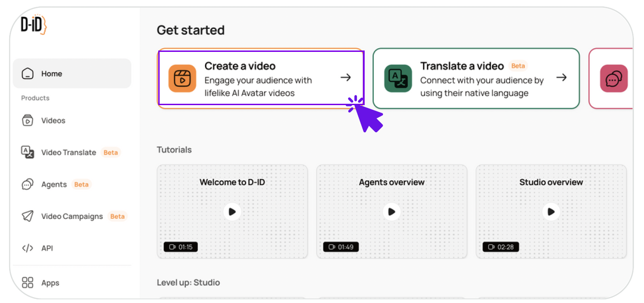This screenshot has height=303, width=644.
Task: Click the Beta badge next to Video Translate
Action: click(111, 152)
